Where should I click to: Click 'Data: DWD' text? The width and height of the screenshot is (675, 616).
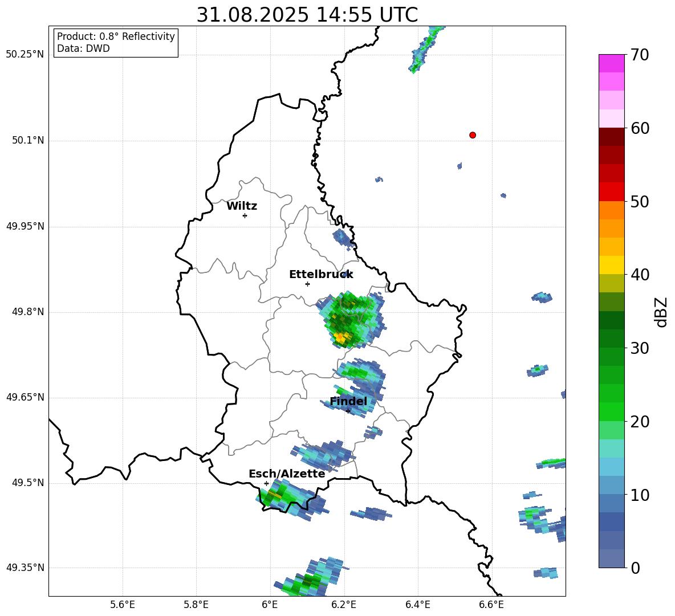pos(83,48)
